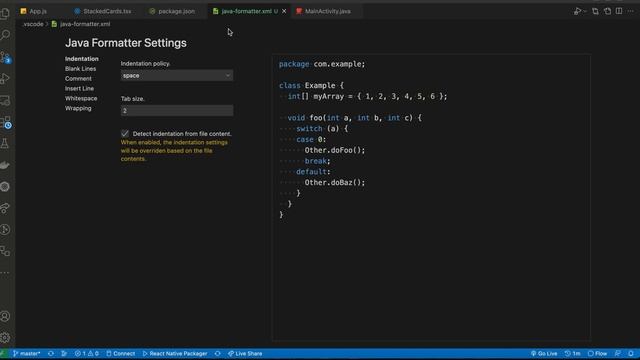The width and height of the screenshot is (640, 360).
Task: Click the Java Formatter Settings heading
Action: [x=126, y=43]
